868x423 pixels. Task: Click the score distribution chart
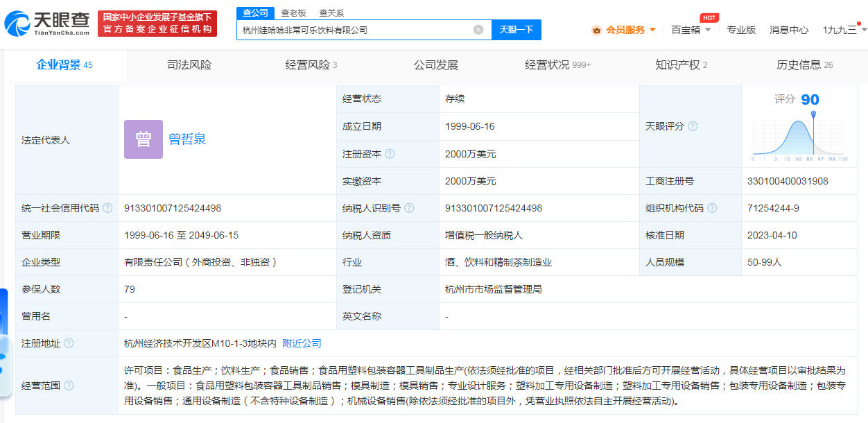point(799,136)
